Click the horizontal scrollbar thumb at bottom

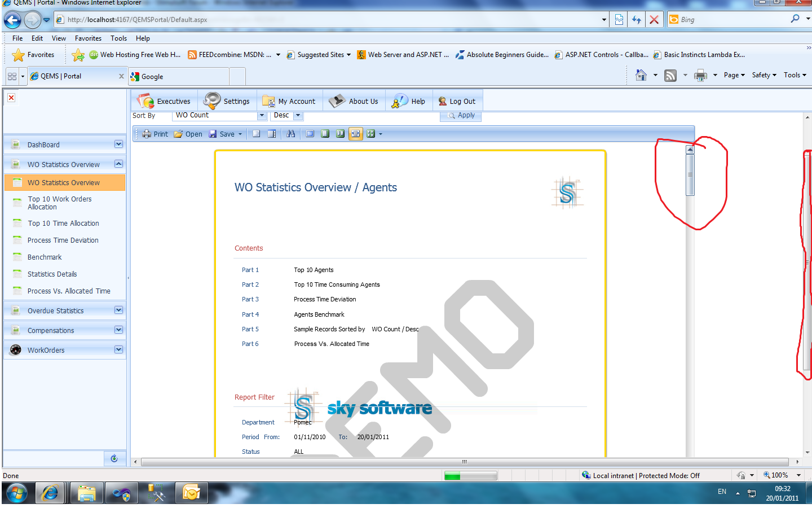(x=464, y=462)
